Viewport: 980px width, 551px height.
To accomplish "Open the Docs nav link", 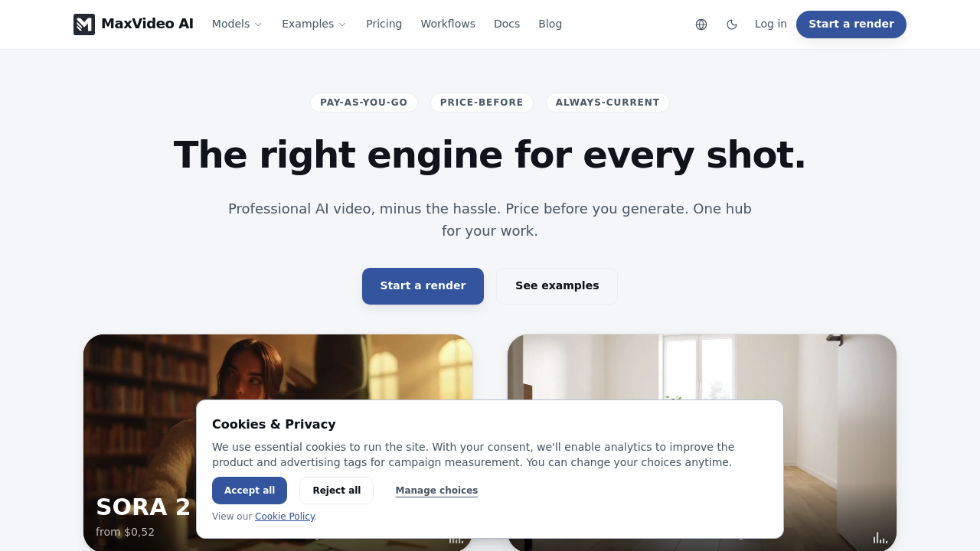I will coord(507,24).
